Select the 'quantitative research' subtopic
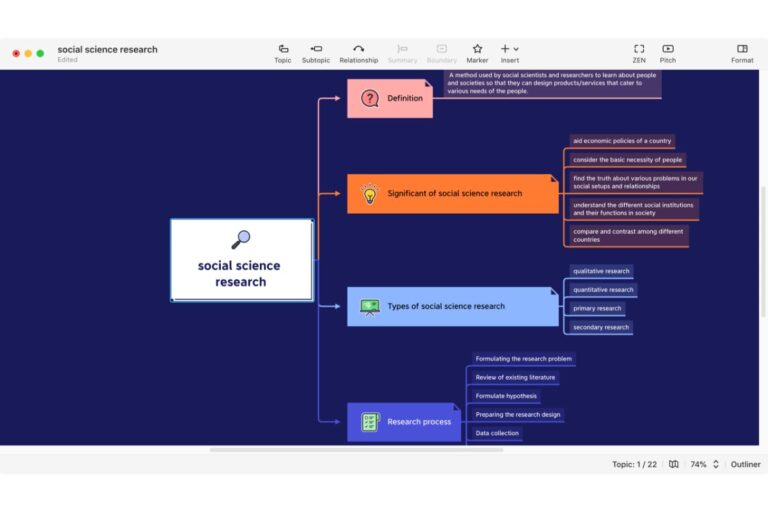Viewport: 768px width, 512px height. (x=603, y=290)
